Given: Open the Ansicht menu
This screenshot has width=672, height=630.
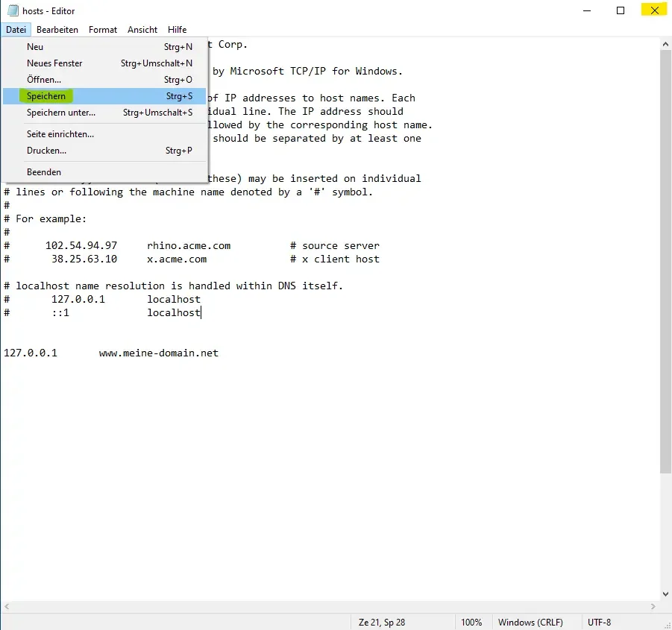Looking at the screenshot, I should (142, 30).
